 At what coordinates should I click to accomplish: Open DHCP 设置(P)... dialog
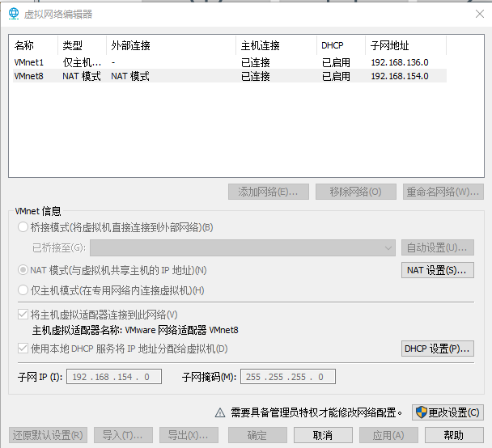(x=438, y=349)
